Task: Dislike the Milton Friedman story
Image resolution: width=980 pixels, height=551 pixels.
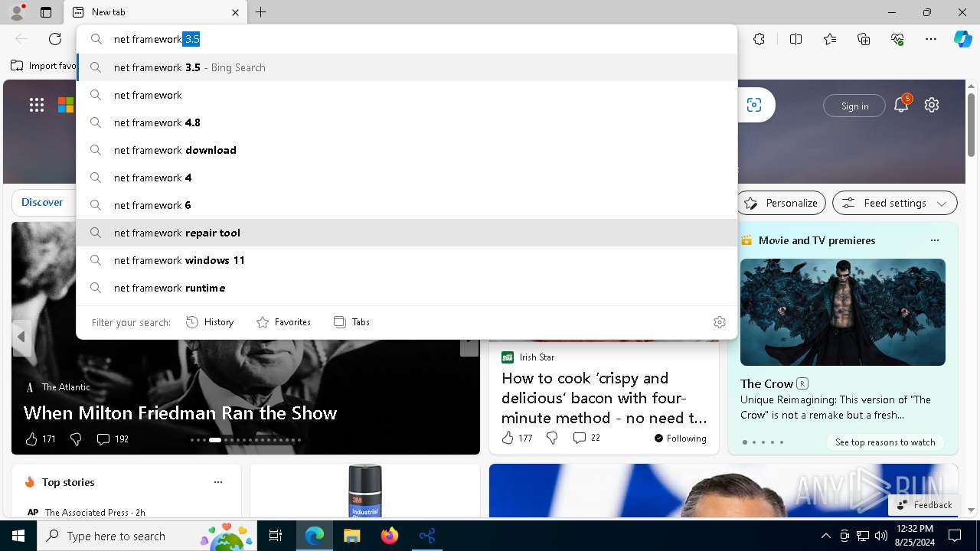Action: [x=75, y=439]
